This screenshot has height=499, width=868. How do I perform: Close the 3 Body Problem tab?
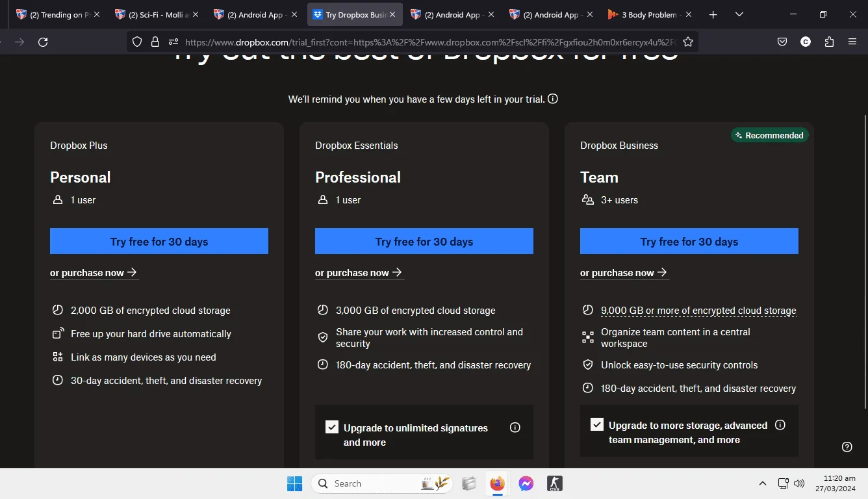[x=689, y=15]
